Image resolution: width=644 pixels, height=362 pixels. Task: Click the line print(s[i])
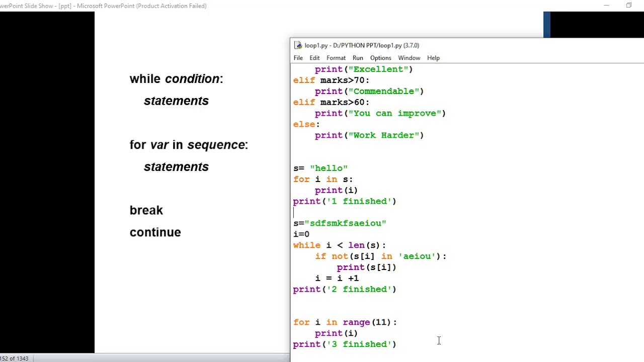[x=367, y=267]
